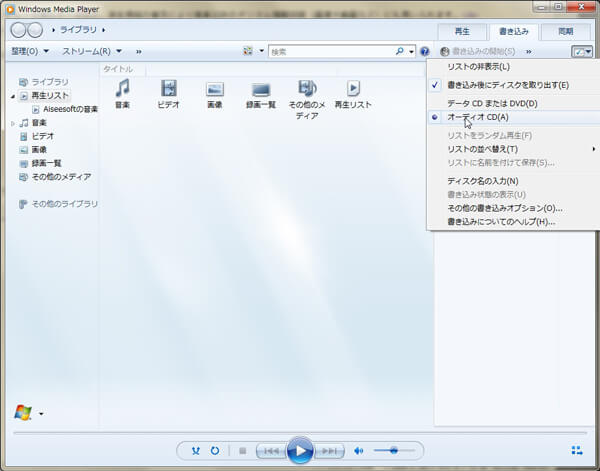Select ビデオ in the navigation tree
This screenshot has height=471, width=600.
click(42, 136)
